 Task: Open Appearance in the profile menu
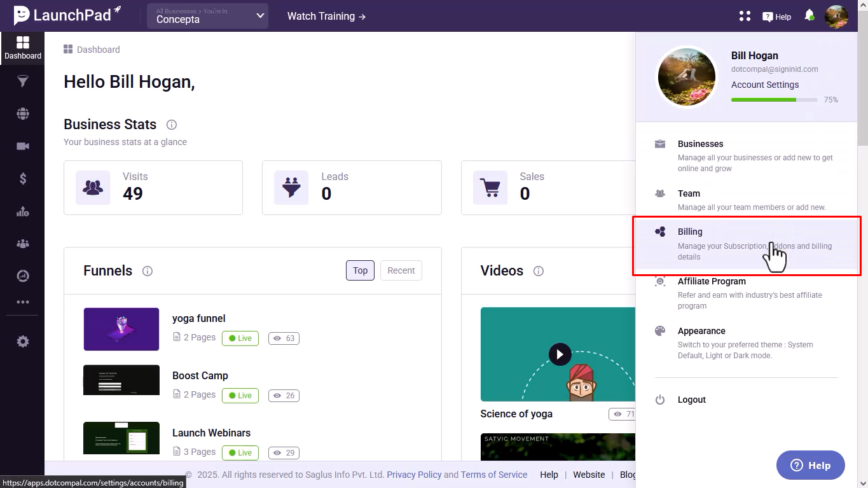747,343
